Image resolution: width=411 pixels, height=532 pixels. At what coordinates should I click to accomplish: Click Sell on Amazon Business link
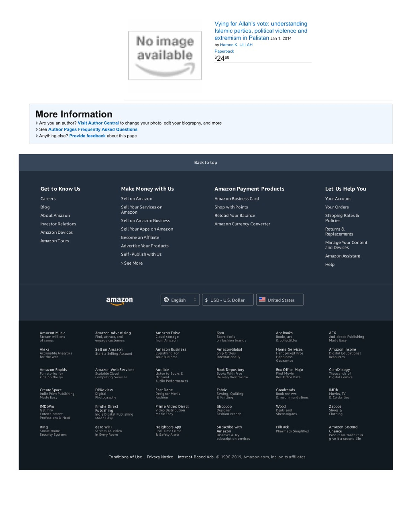pos(145,220)
